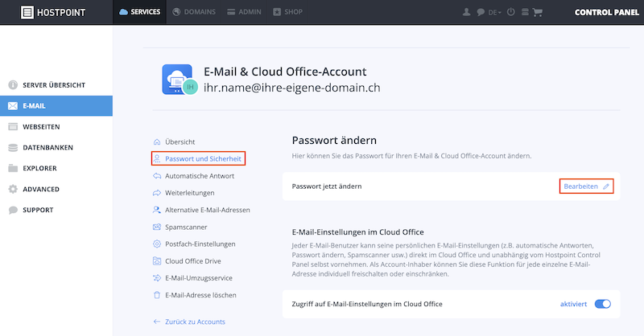
Task: Open the server stack icon in header
Action: pyautogui.click(x=525, y=12)
